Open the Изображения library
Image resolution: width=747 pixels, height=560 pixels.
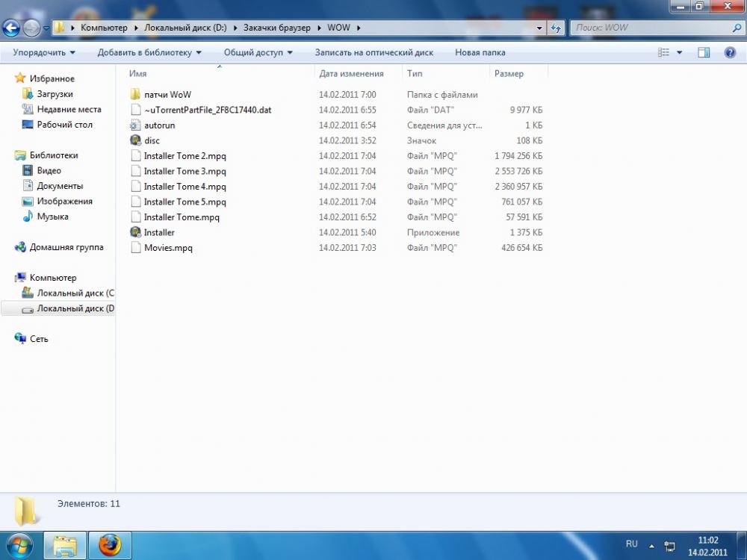[65, 201]
